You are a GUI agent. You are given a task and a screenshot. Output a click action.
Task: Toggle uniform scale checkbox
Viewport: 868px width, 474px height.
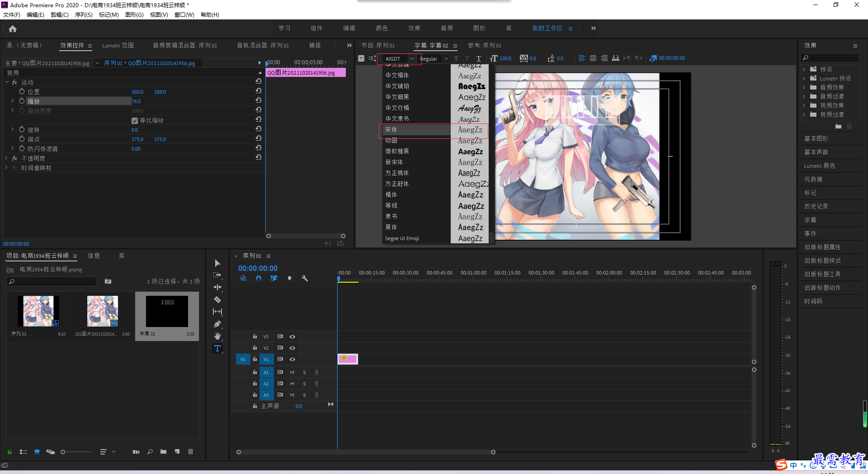pyautogui.click(x=135, y=121)
